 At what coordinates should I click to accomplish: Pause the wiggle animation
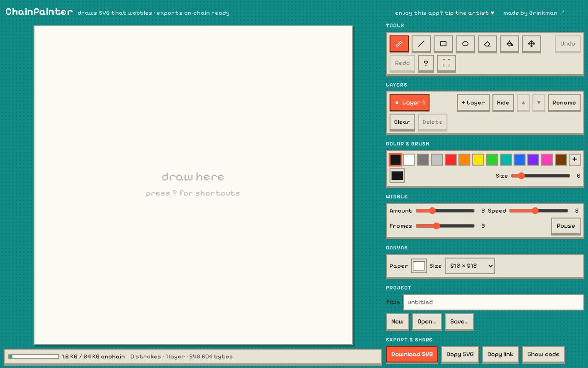[x=566, y=226]
